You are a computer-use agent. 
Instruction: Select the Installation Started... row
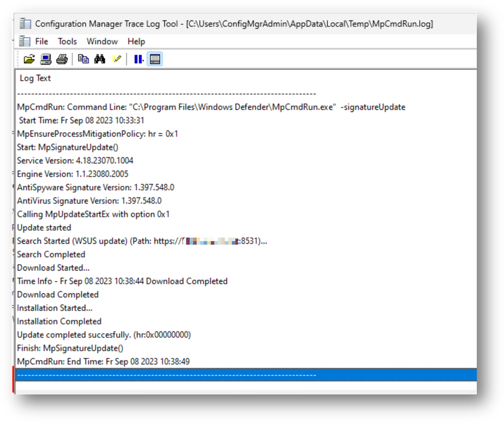click(x=246, y=308)
